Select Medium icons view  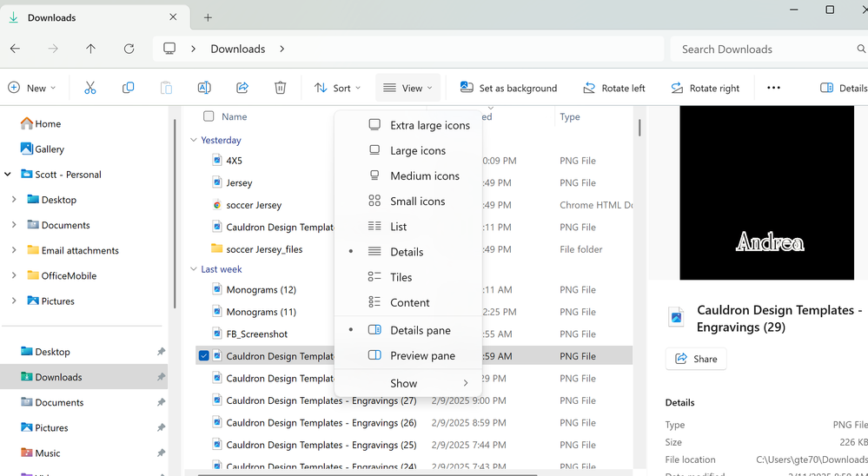point(408,176)
